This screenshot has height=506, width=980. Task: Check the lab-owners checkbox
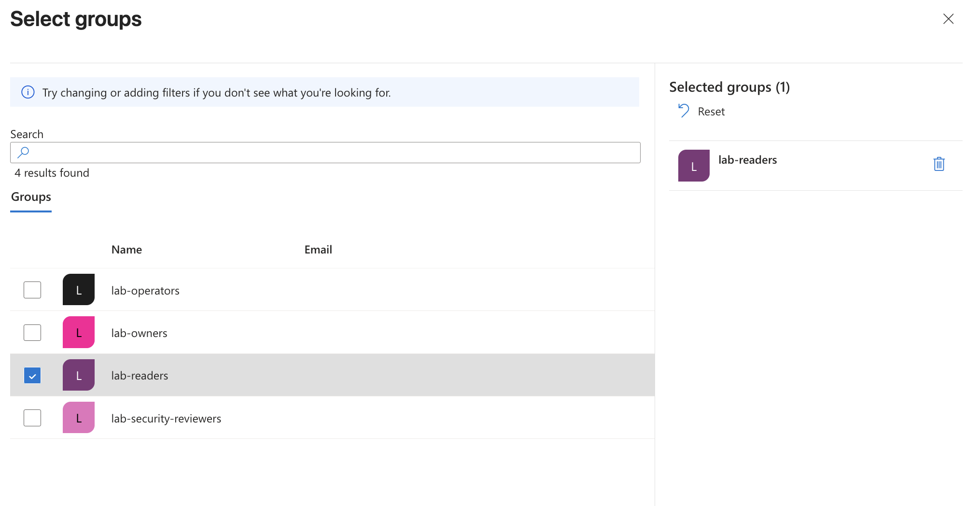point(32,332)
